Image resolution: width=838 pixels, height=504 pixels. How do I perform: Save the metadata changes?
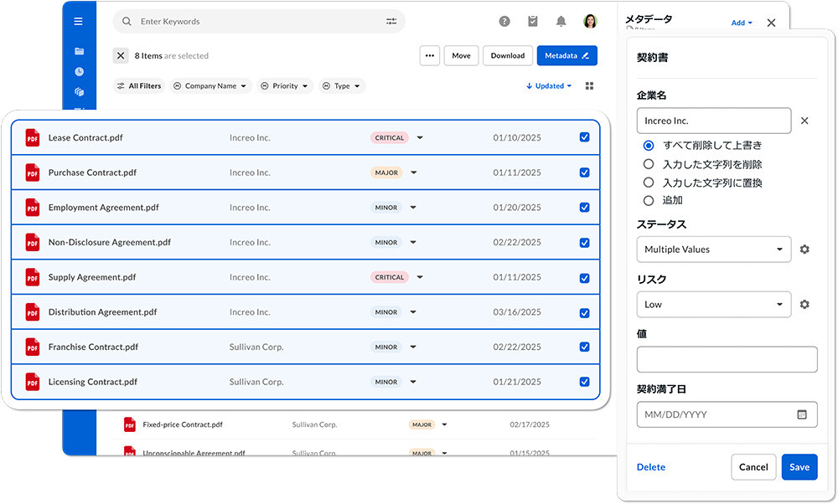799,466
